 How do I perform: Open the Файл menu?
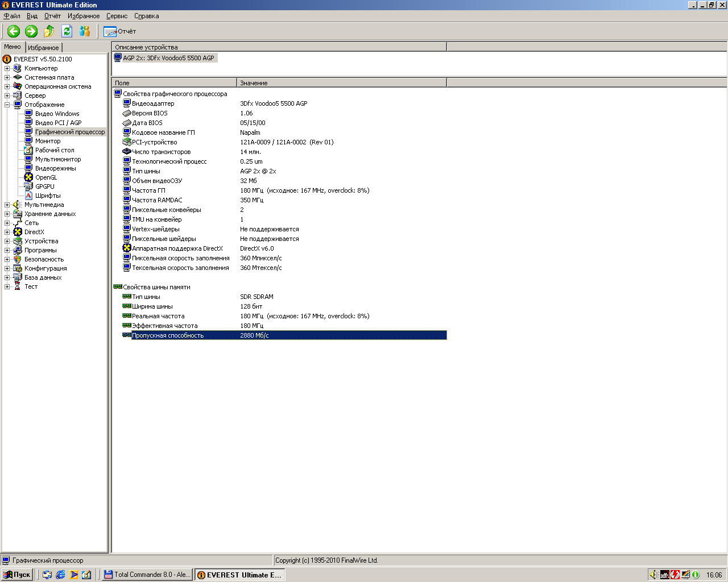pos(12,16)
